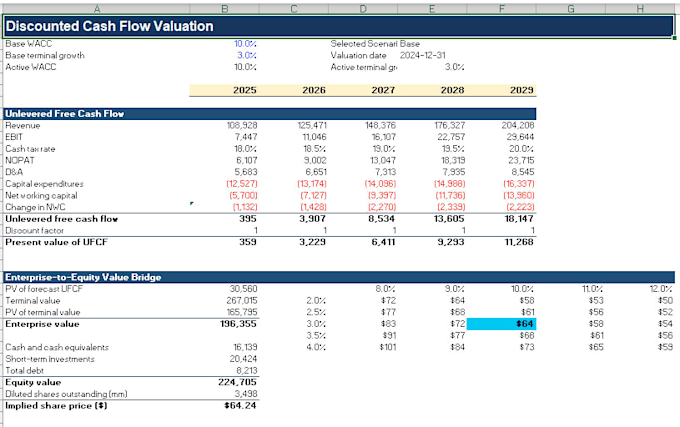Select column E header
Image resolution: width=680 pixels, height=427 pixels.
pyautogui.click(x=432, y=8)
